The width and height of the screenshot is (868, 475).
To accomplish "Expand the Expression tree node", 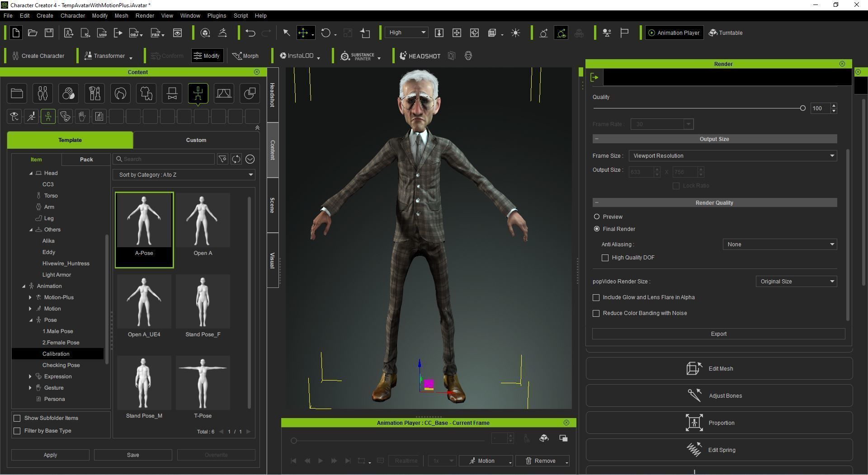I will 30,376.
